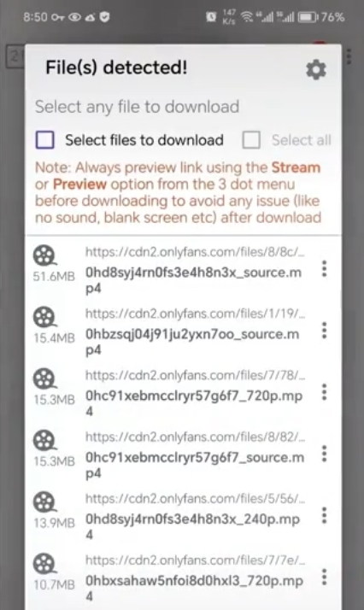Tap the battery indicator in status bar

[x=308, y=17]
